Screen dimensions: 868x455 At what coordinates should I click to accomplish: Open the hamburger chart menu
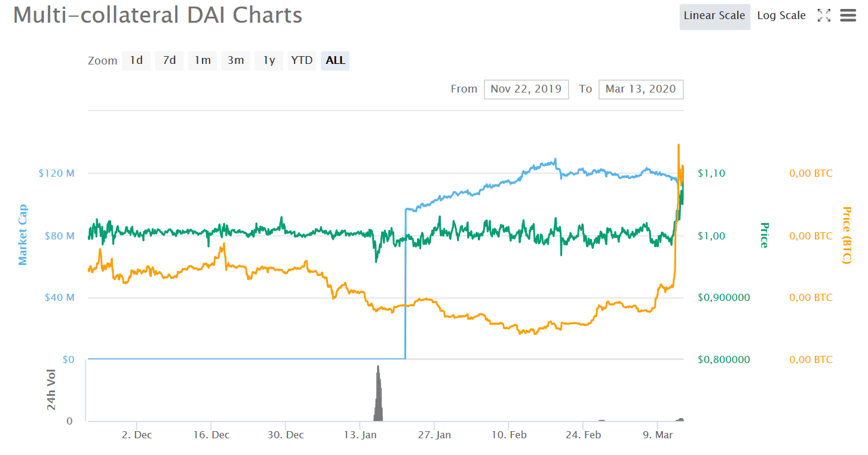[848, 16]
